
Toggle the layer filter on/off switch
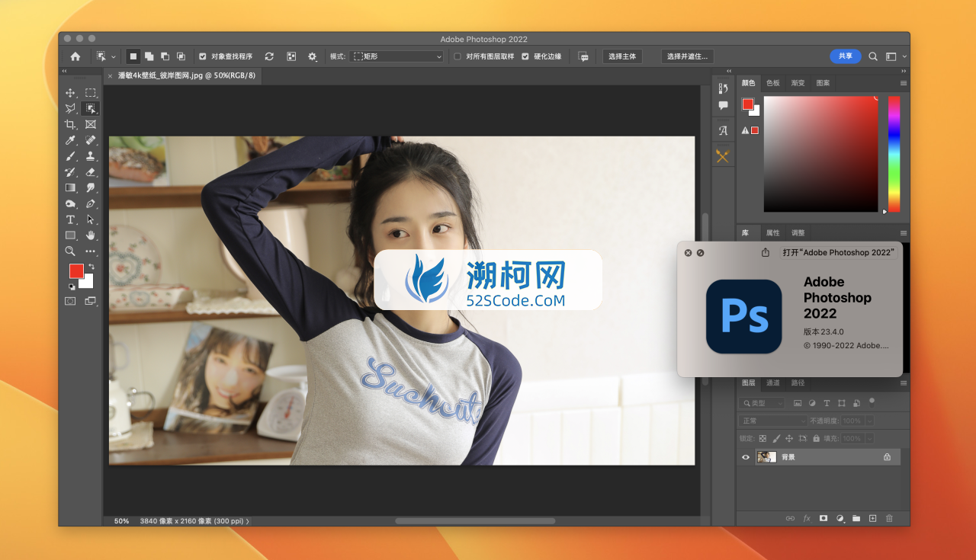872,402
